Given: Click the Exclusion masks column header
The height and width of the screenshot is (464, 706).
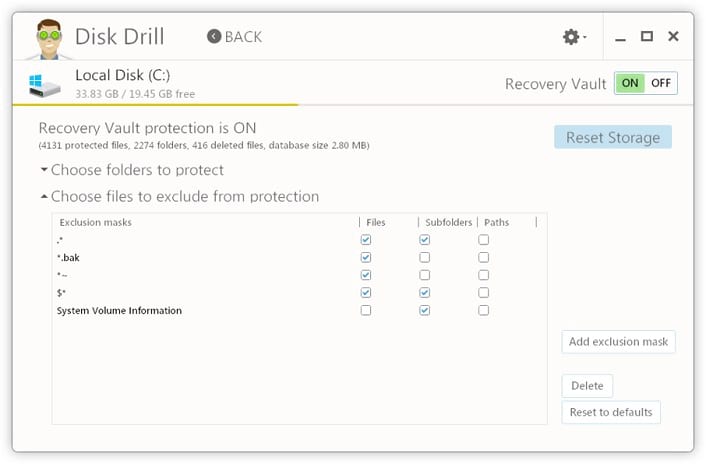Looking at the screenshot, I should [x=95, y=222].
